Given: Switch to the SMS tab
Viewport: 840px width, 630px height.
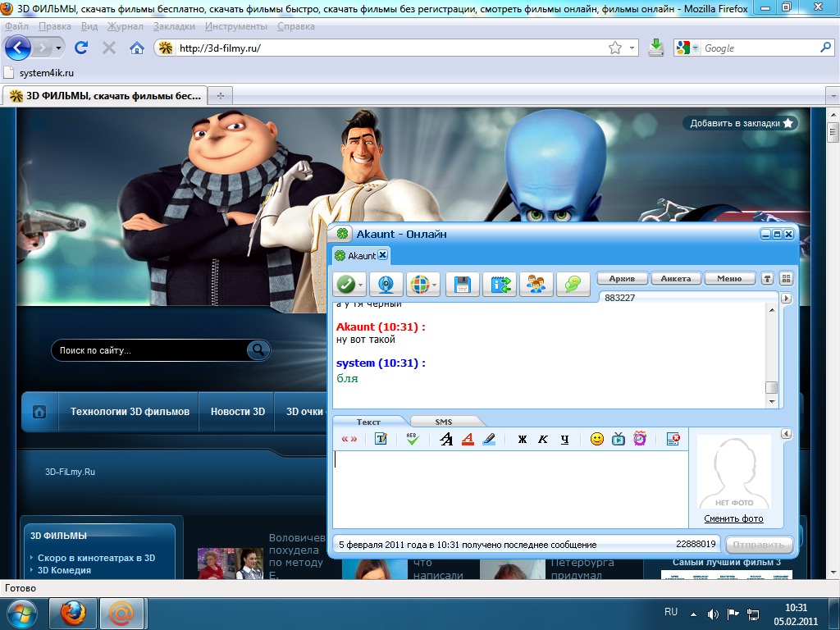Looking at the screenshot, I should pyautogui.click(x=444, y=422).
